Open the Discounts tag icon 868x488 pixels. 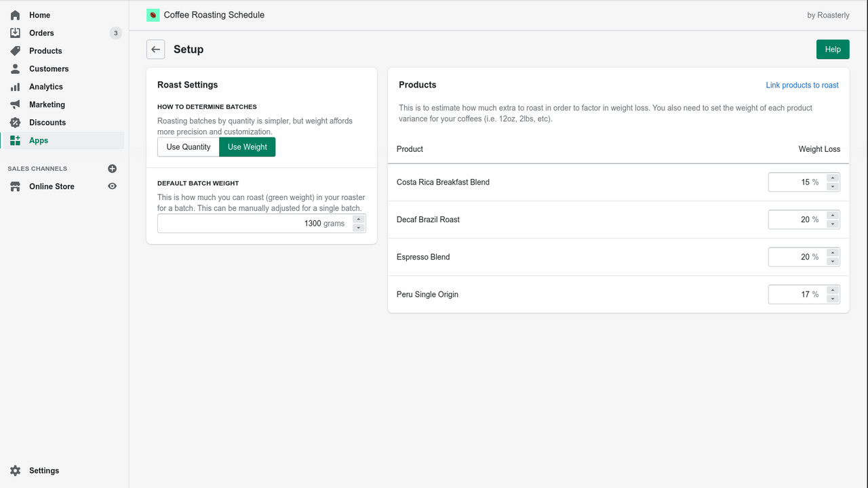tap(14, 122)
